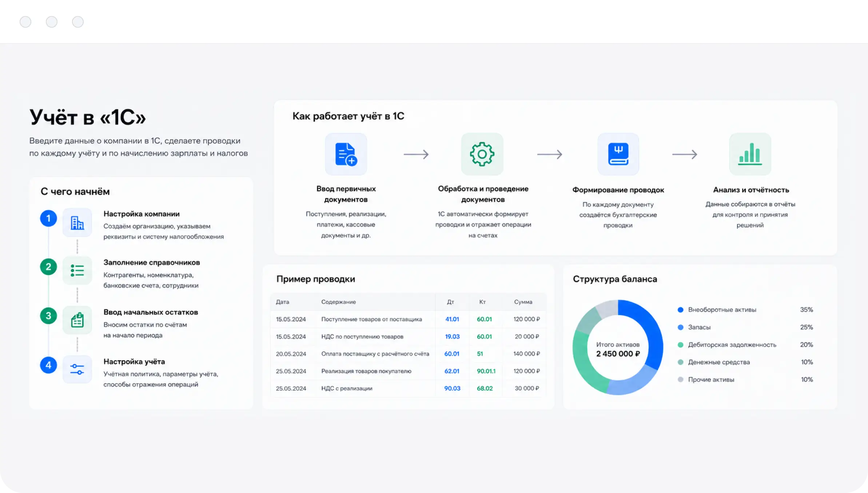868x493 pixels.
Task: Select the Заполнение справочников step title
Action: 152,263
